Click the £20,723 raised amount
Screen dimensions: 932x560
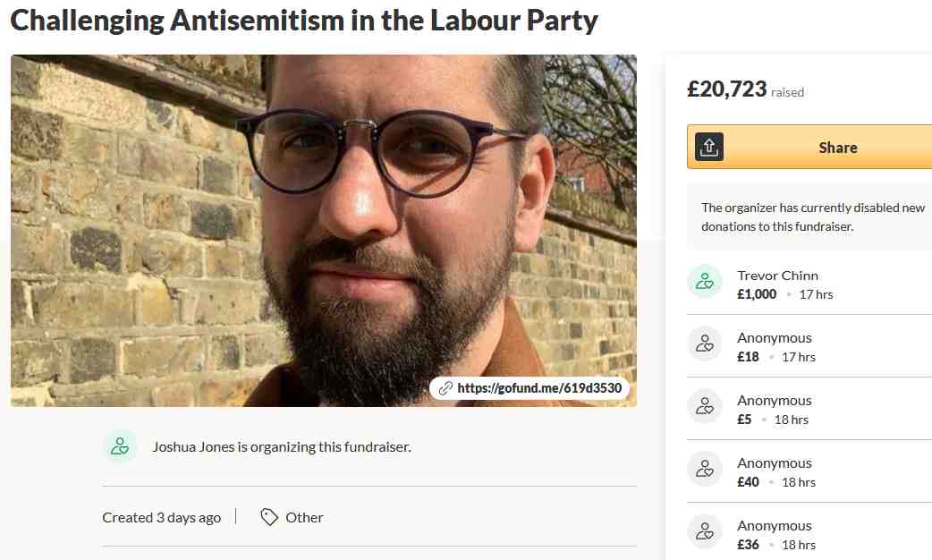(726, 89)
